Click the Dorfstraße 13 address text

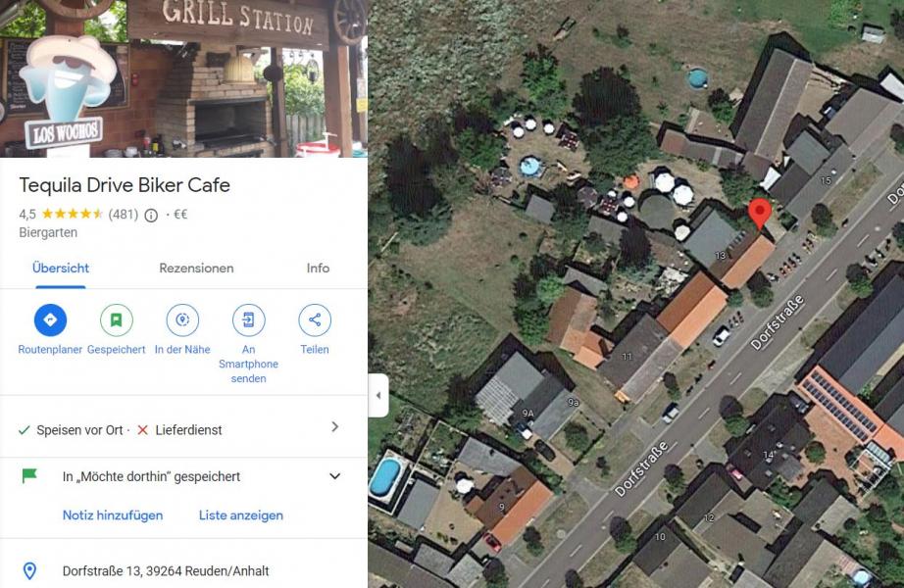pyautogui.click(x=166, y=571)
